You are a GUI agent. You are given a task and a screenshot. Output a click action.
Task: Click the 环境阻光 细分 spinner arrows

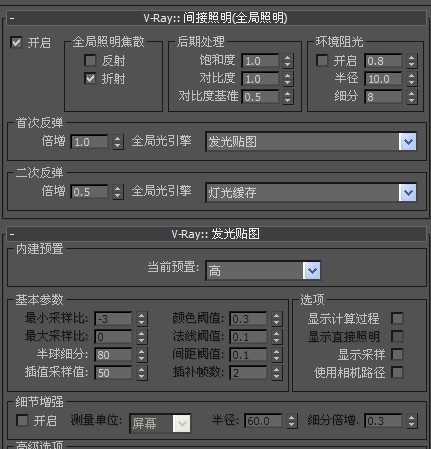point(412,97)
